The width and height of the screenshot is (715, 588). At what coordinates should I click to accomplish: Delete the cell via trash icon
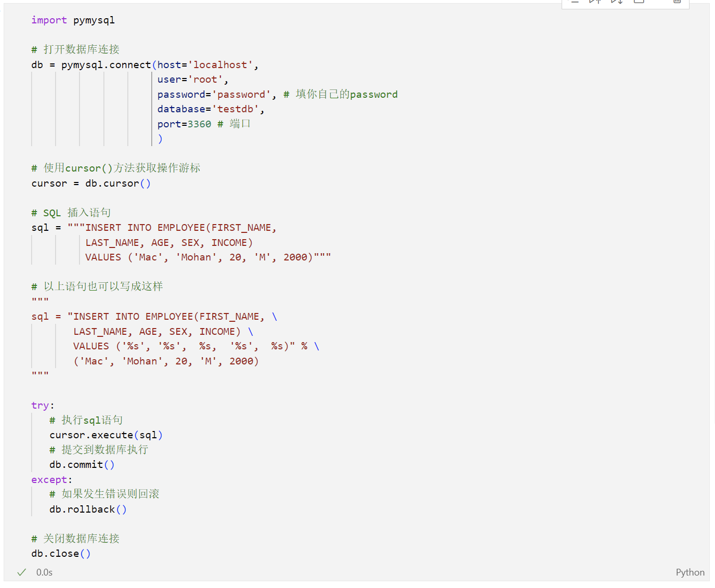pos(676,3)
